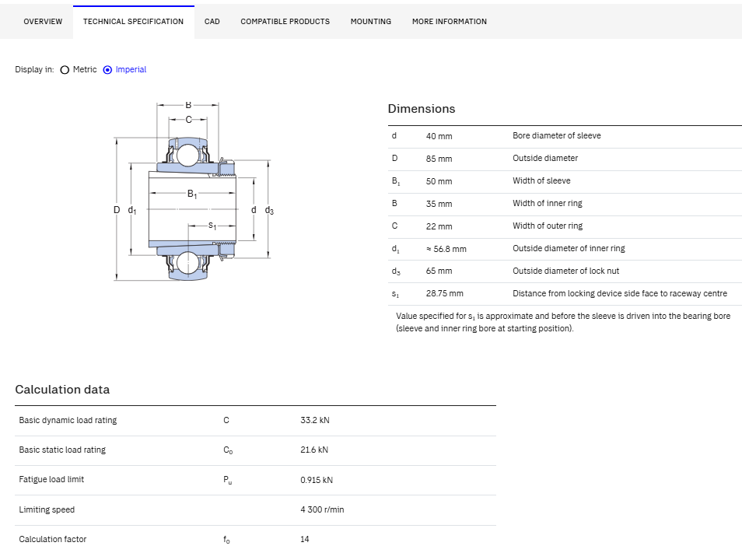The width and height of the screenshot is (742, 560).
Task: Click the Dimensions heading
Action: point(422,109)
